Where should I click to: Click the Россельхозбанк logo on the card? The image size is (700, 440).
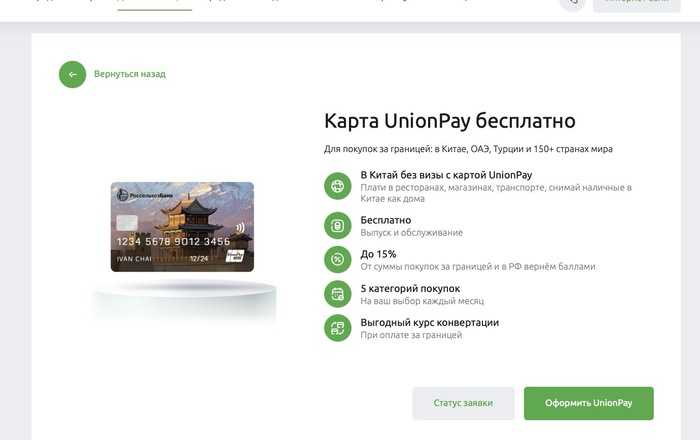tap(144, 194)
